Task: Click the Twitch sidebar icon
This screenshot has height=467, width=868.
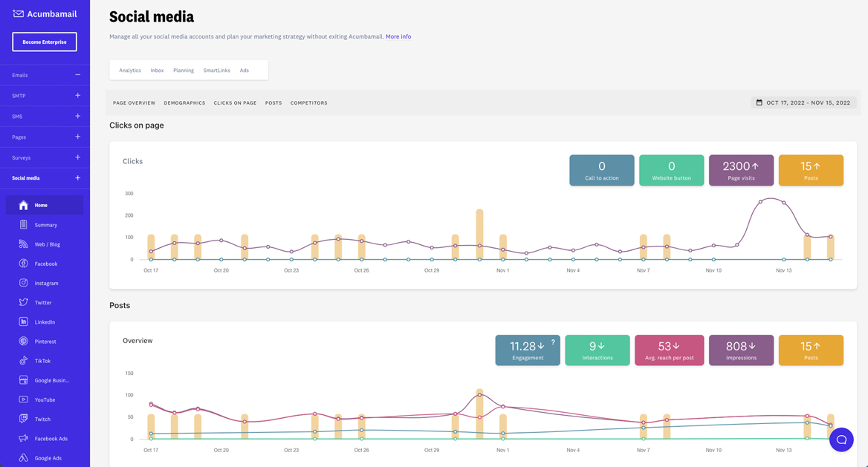Action: pyautogui.click(x=24, y=419)
